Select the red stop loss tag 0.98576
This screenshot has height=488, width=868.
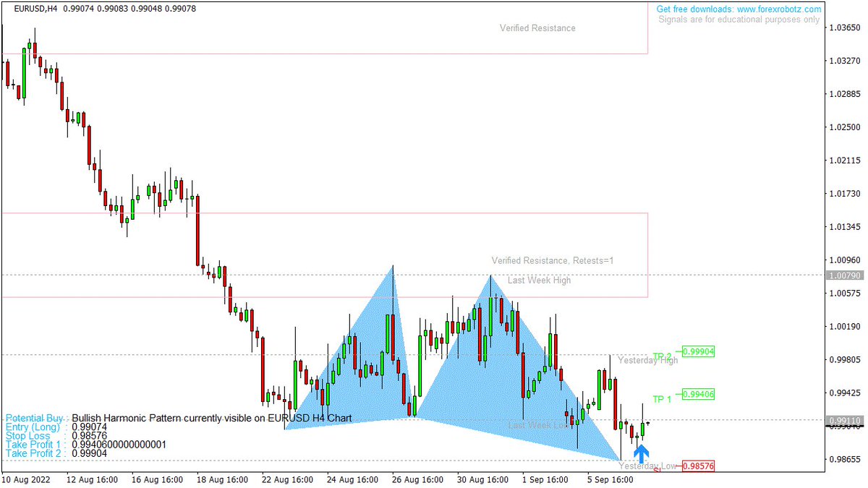click(x=698, y=466)
